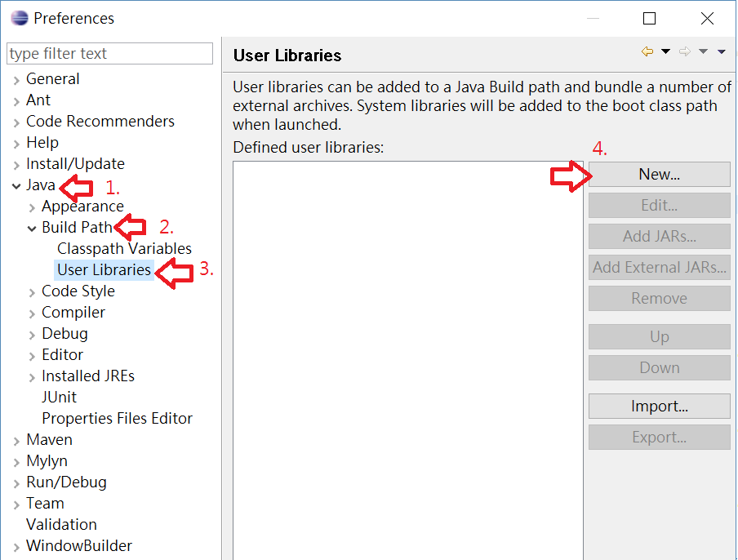The width and height of the screenshot is (738, 560).
Task: Expand the Help preferences node
Action: tap(16, 144)
